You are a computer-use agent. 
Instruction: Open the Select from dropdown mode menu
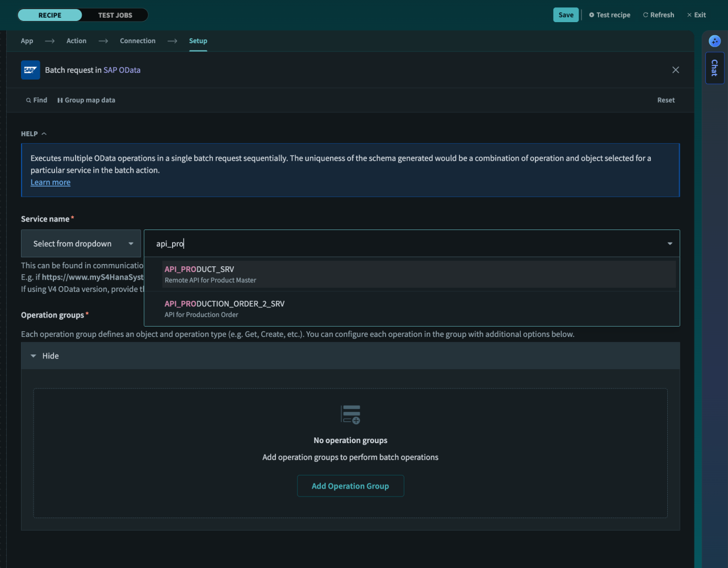[x=81, y=244]
